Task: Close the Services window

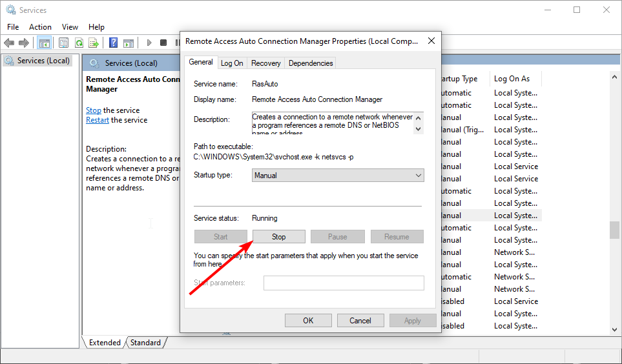Action: click(606, 10)
